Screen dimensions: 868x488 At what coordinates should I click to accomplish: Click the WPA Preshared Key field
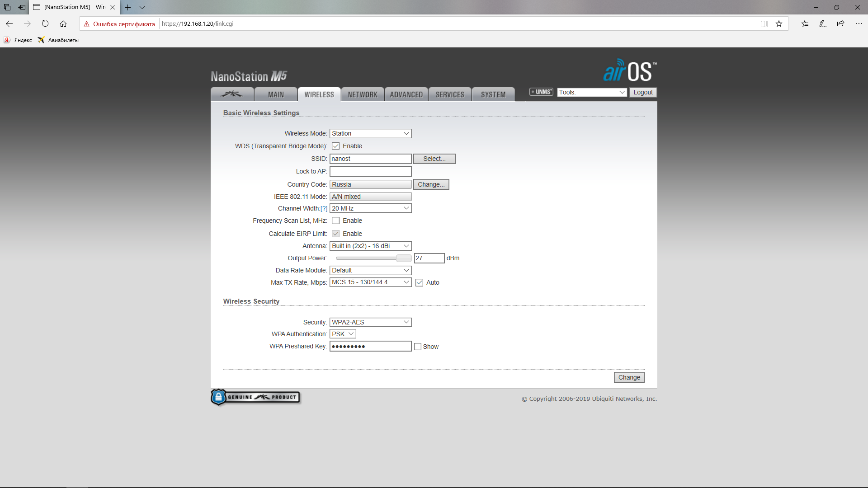(370, 346)
